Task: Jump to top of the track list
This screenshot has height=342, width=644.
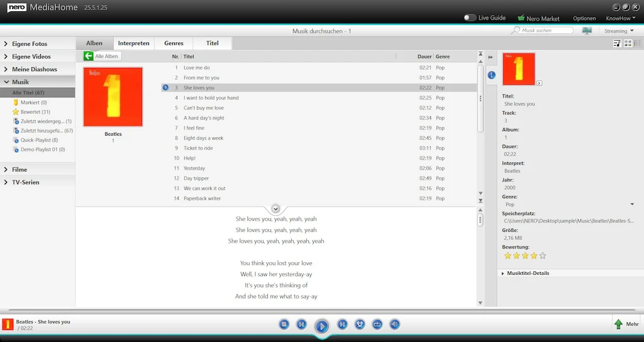Action: click(x=480, y=54)
